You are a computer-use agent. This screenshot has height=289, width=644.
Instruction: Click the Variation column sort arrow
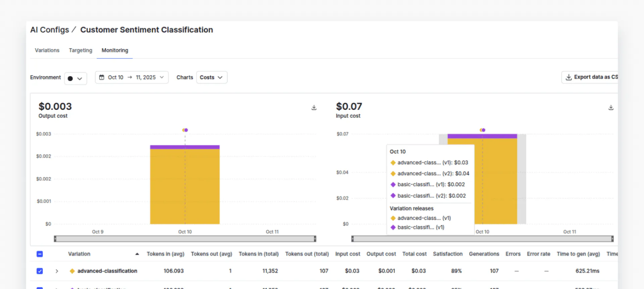tap(137, 254)
